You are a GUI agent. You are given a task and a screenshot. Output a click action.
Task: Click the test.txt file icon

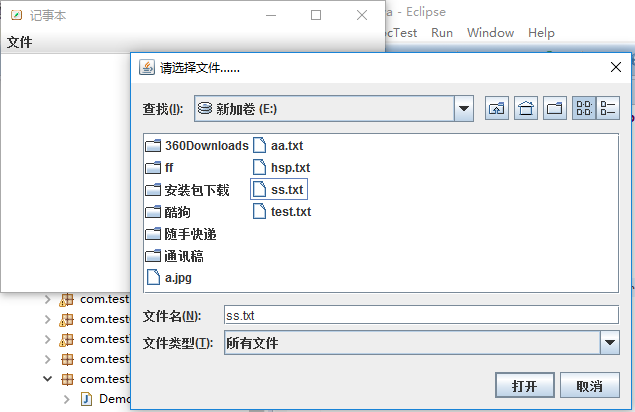[260, 211]
